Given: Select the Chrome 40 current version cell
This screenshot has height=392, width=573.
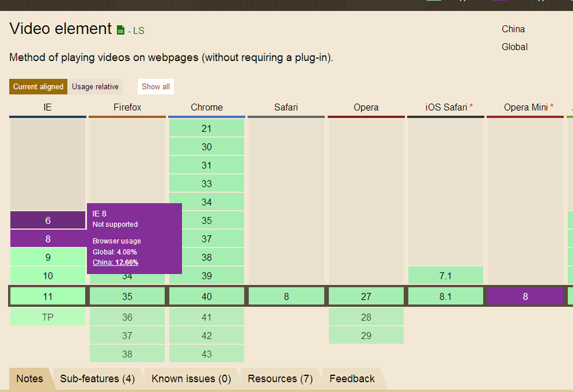Looking at the screenshot, I should [206, 296].
